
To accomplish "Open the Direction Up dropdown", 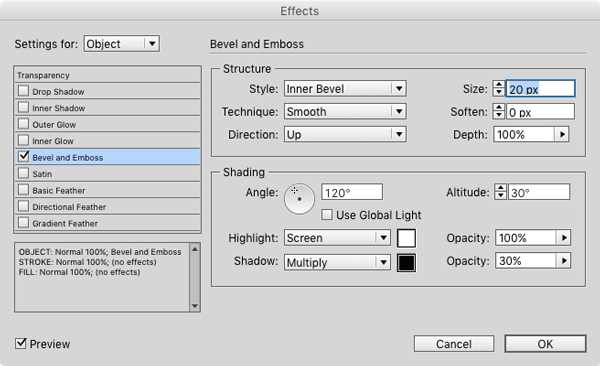I will point(345,134).
